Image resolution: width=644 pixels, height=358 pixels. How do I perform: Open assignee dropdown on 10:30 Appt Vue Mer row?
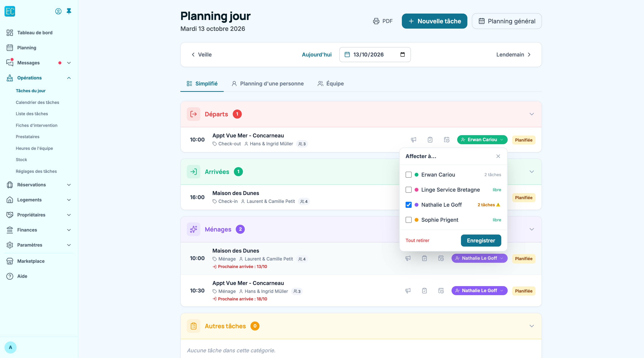[479, 291]
